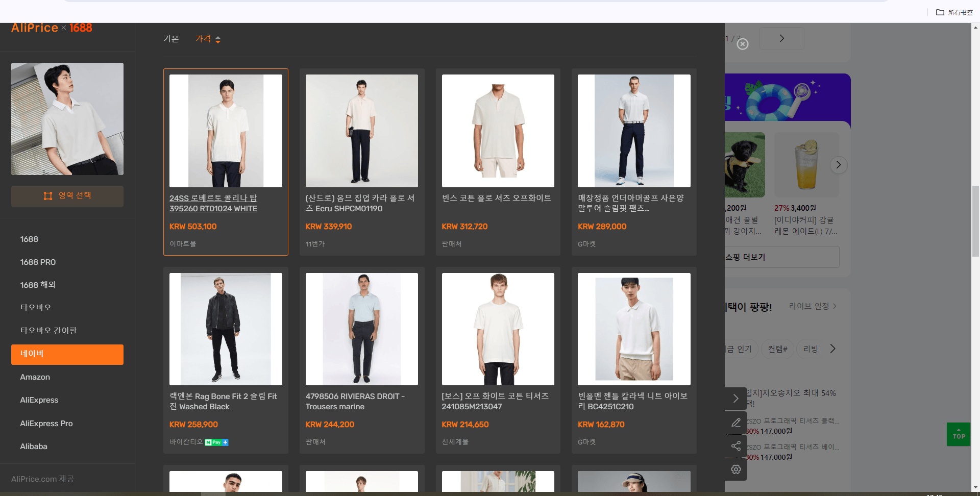980x496 pixels.
Task: Click the 11번가 seller label
Action: pyautogui.click(x=315, y=244)
